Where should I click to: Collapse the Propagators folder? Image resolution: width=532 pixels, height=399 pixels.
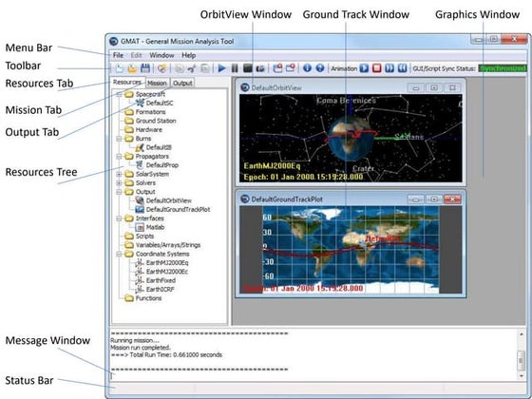point(119,157)
